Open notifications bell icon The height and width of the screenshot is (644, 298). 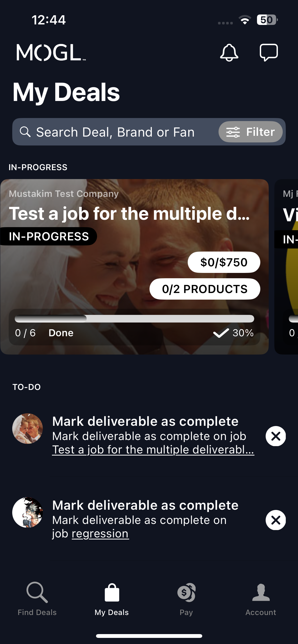pos(229,52)
